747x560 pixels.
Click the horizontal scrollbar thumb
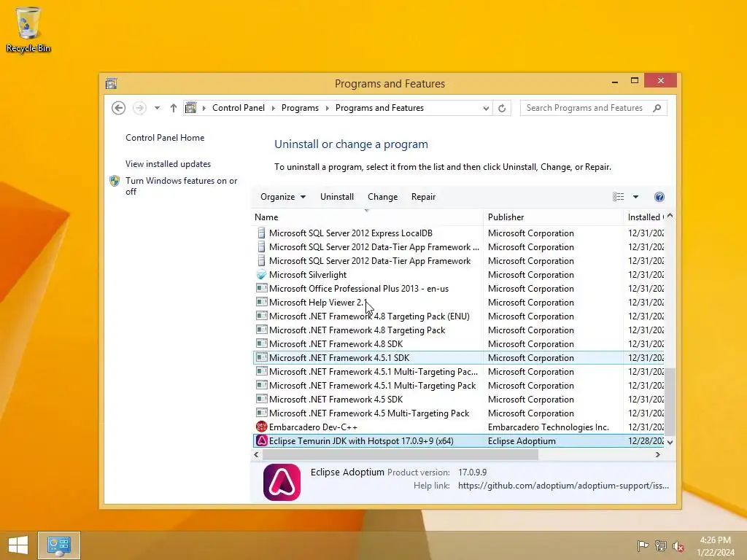pos(400,455)
